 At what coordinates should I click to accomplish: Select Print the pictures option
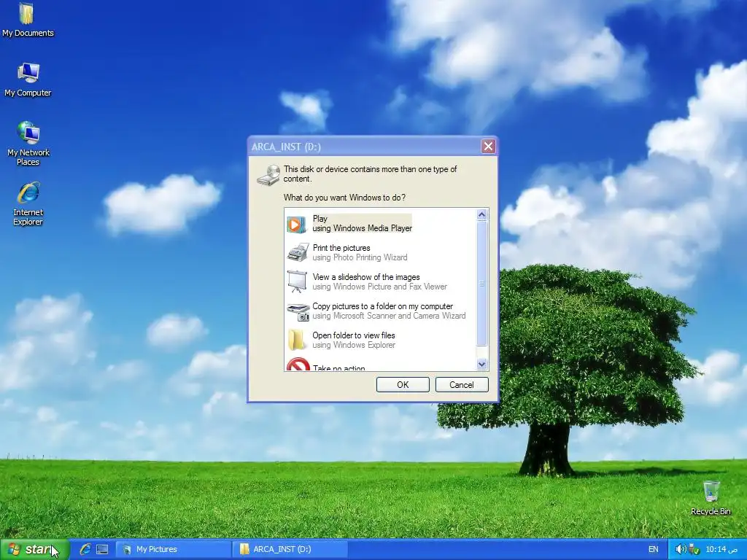pos(381,253)
